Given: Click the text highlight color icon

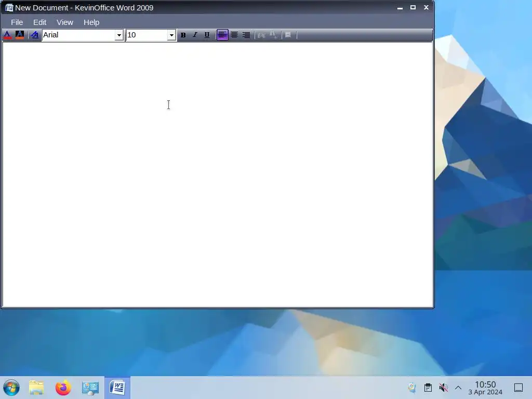Looking at the screenshot, I should pyautogui.click(x=20, y=35).
